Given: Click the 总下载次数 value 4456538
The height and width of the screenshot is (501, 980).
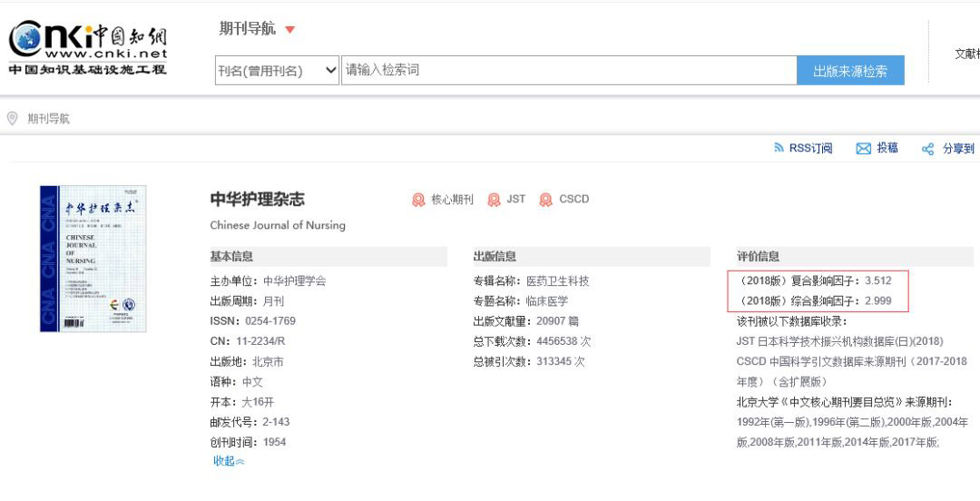Looking at the screenshot, I should pyautogui.click(x=557, y=341).
